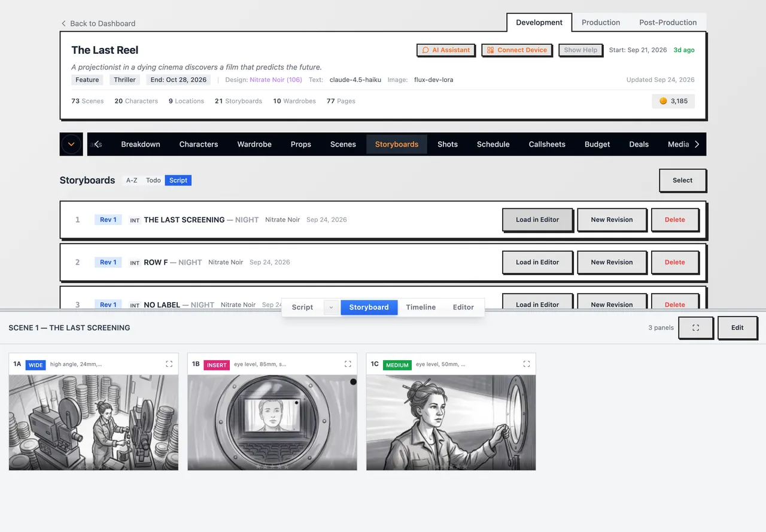Open the dropdown arrow next to Script
This screenshot has height=532, width=766.
click(x=332, y=307)
